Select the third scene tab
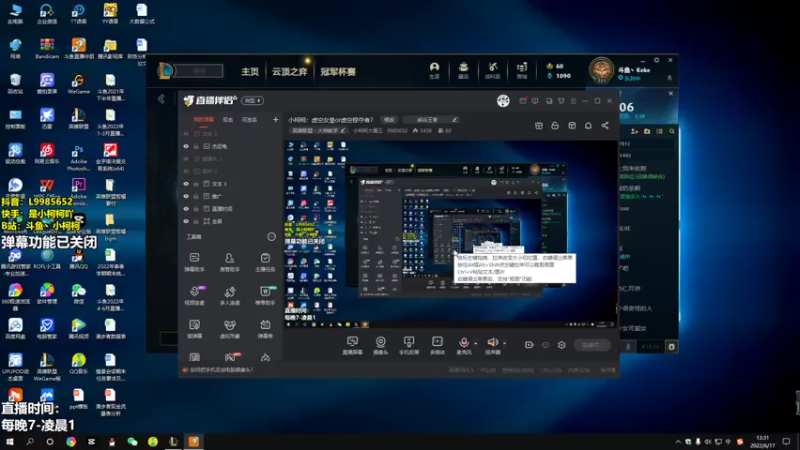Viewport: 800px width, 450px height. pos(249,119)
